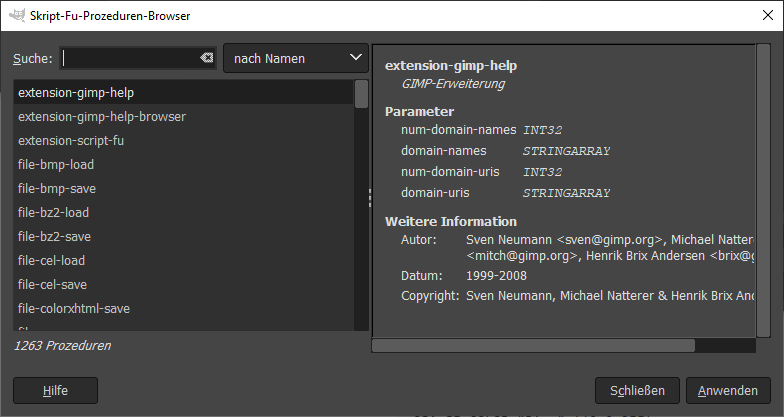The height and width of the screenshot is (417, 784).
Task: Click into the Suche text field
Action: pos(130,59)
